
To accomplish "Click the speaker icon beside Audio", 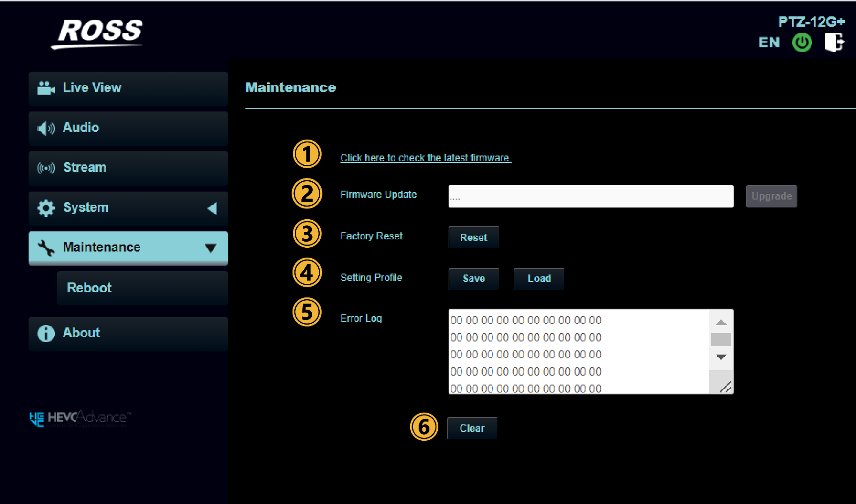I will click(45, 128).
